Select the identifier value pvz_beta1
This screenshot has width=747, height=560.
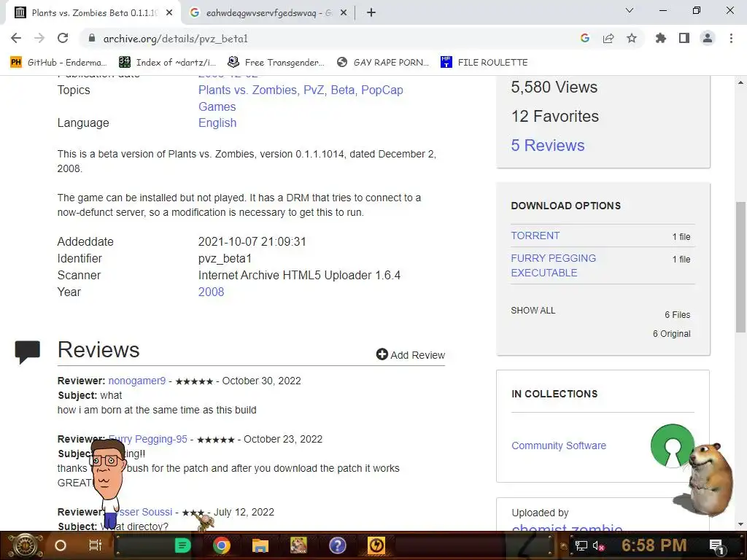[225, 259]
